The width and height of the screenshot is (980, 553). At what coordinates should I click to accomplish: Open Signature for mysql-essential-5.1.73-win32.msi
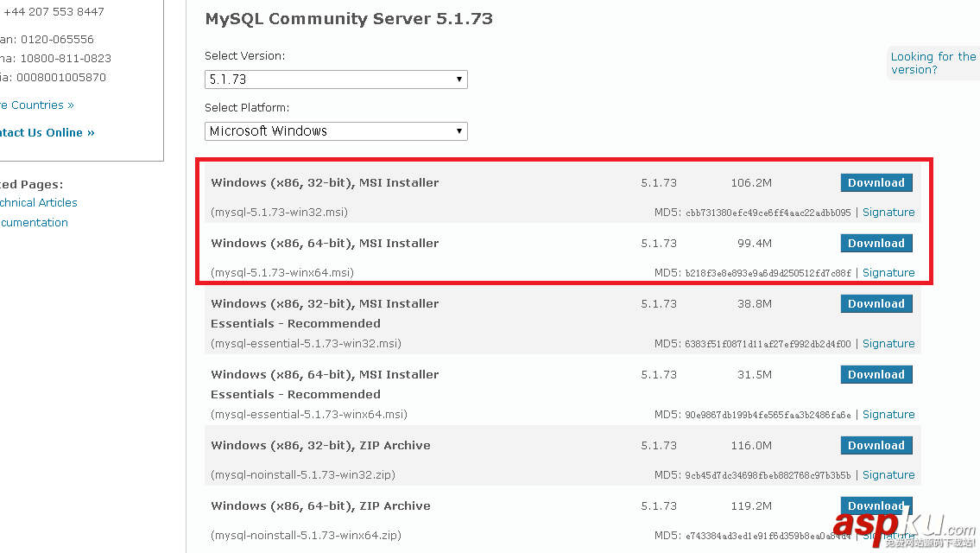(x=888, y=344)
